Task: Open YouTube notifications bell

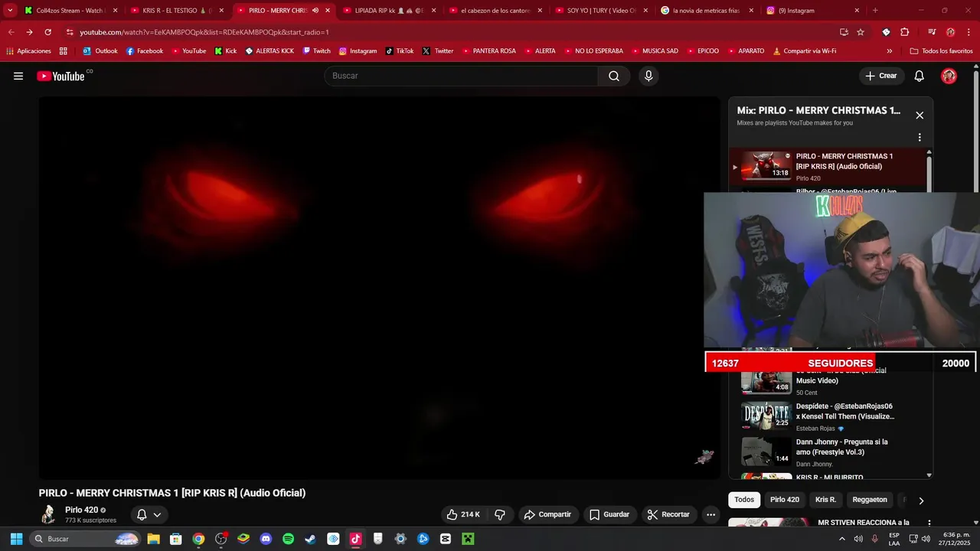Action: pyautogui.click(x=920, y=76)
